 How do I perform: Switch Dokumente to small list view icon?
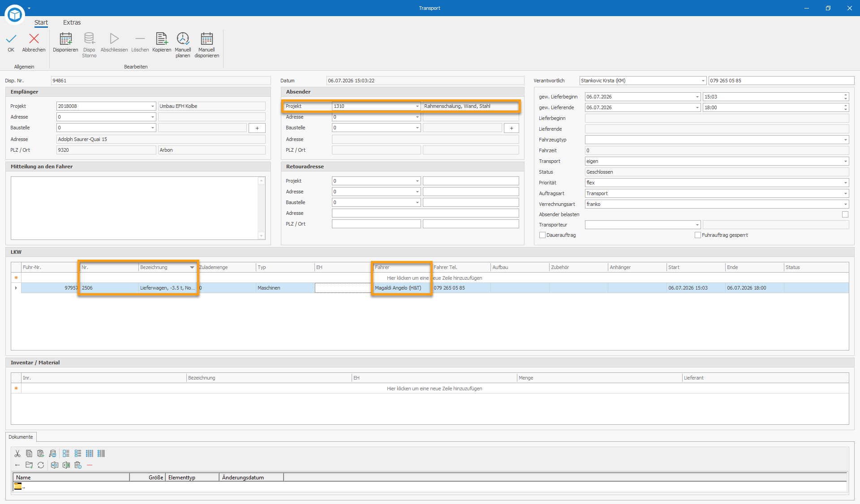click(78, 453)
